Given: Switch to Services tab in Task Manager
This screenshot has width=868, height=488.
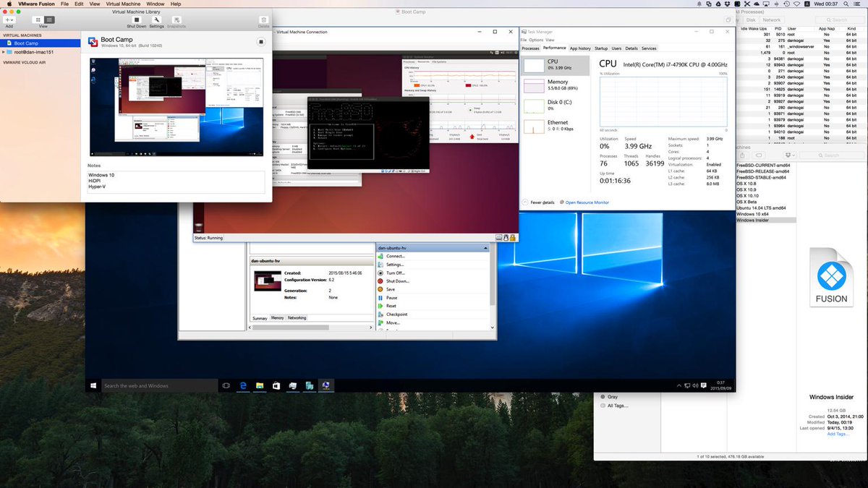Looking at the screenshot, I should pos(649,48).
